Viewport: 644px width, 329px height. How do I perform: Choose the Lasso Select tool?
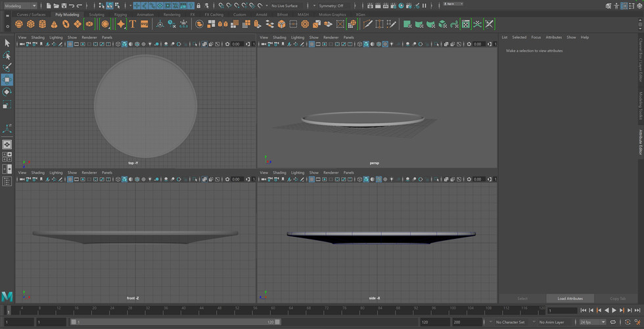coord(7,55)
